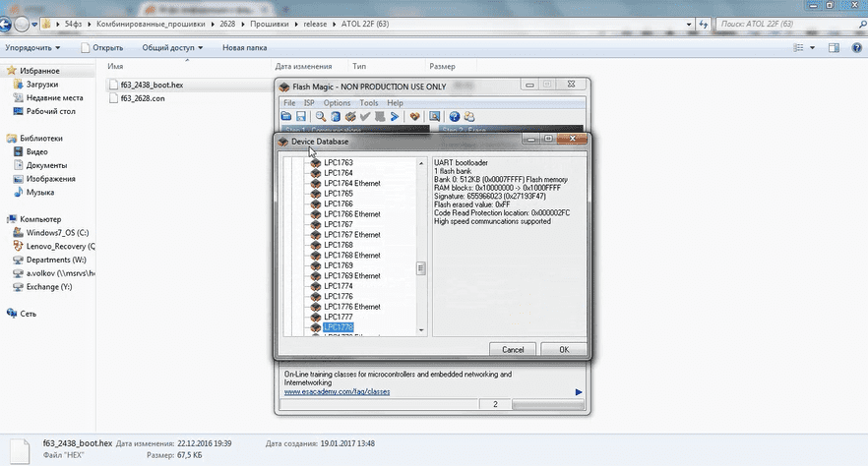Image resolution: width=868 pixels, height=466 pixels.
Task: Collapse the Компьютер tree node
Action: coord(9,218)
